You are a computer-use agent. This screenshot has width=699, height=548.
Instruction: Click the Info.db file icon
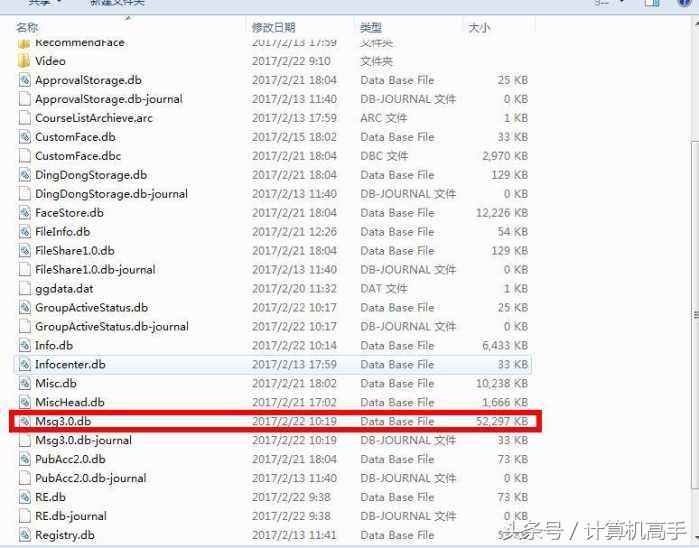click(25, 346)
